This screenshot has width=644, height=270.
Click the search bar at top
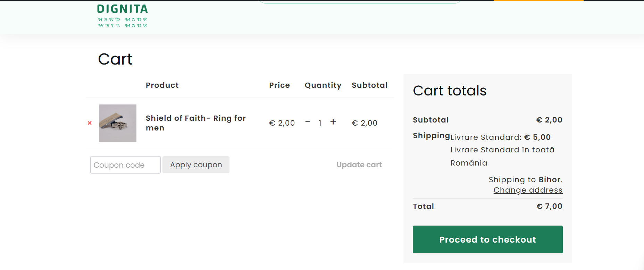click(x=360, y=2)
